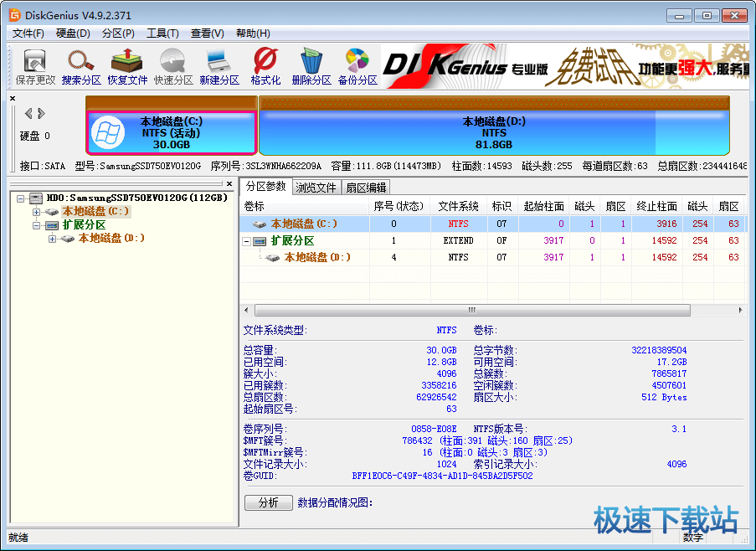The width and height of the screenshot is (756, 551).
Task: Open the 工具(T) menu
Action: (x=162, y=33)
